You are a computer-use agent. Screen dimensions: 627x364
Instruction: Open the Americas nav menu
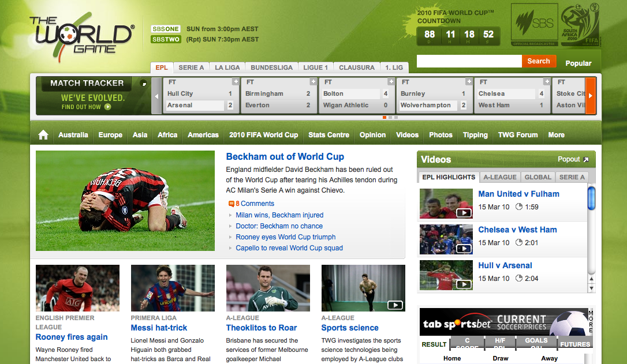203,135
